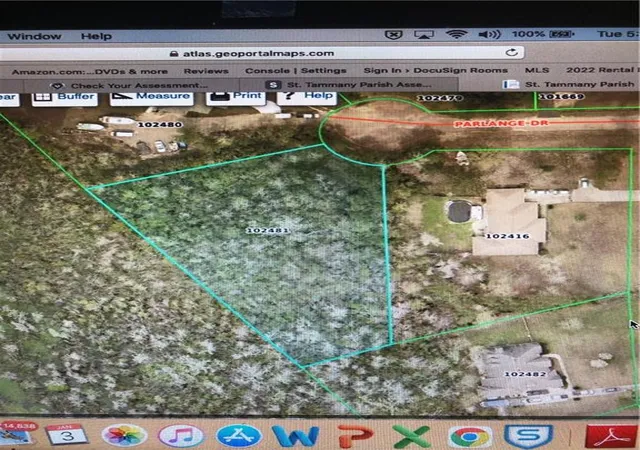Click the atlas.geoportalmaps.com address bar
Image resolution: width=640 pixels, height=450 pixels.
[261, 53]
